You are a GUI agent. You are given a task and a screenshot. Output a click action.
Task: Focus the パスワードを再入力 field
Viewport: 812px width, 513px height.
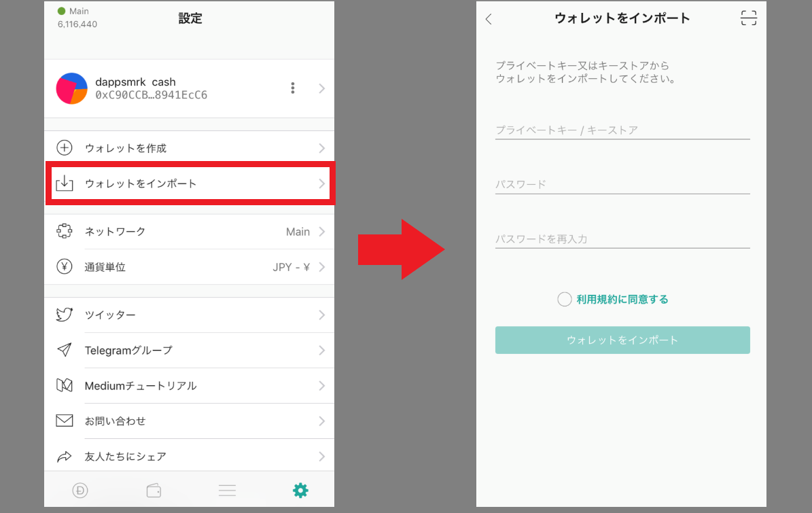[x=622, y=238]
